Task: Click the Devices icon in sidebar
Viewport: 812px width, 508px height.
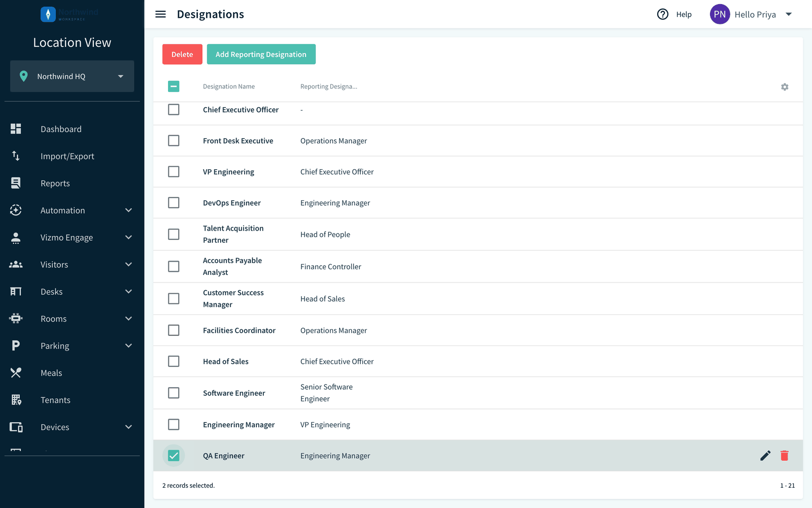Action: point(16,427)
